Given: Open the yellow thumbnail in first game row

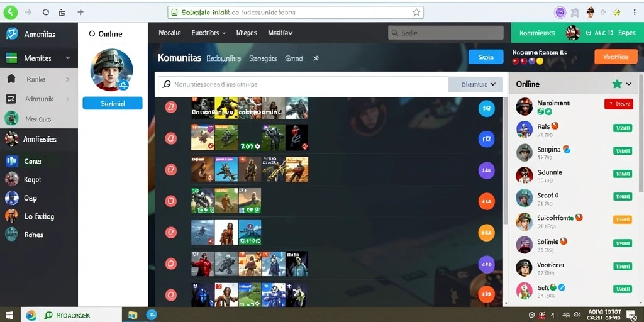Looking at the screenshot, I should (226, 108).
